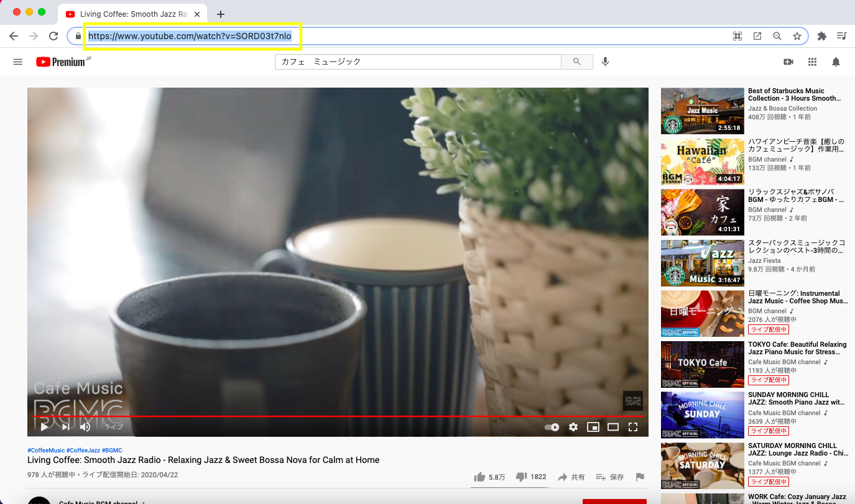
Task: Switch to theater mode view
Action: (613, 427)
